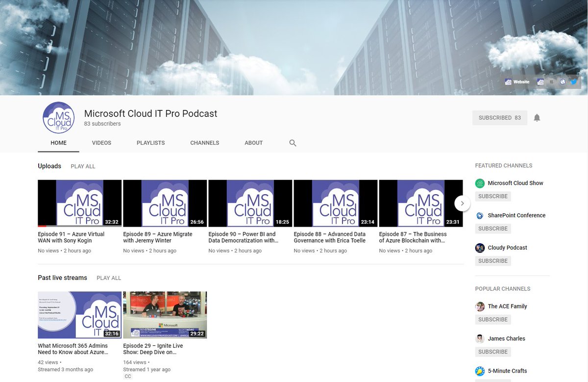Click PLAY ALL next to Uploads
588x382 pixels.
[83, 166]
